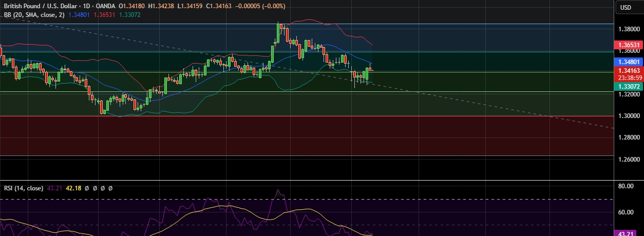Image resolution: width=644 pixels, height=236 pixels.
Task: Open the USD currency selector
Action: (x=626, y=7)
